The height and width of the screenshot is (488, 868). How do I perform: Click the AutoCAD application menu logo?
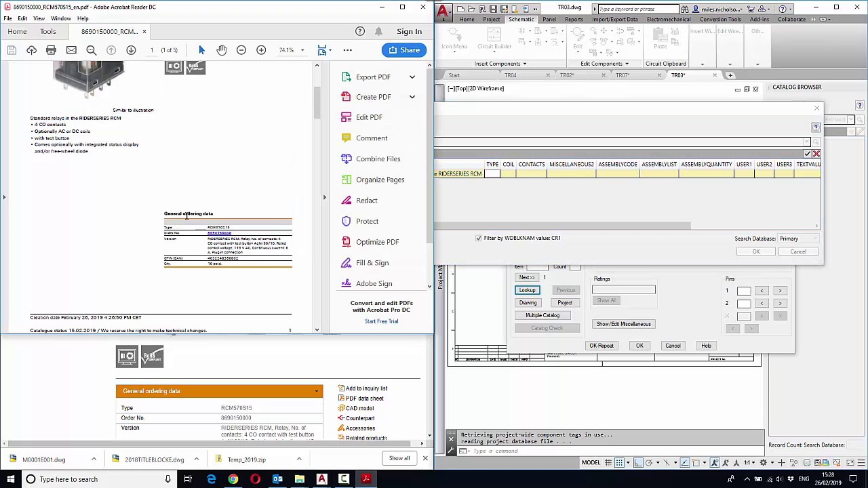[443, 12]
